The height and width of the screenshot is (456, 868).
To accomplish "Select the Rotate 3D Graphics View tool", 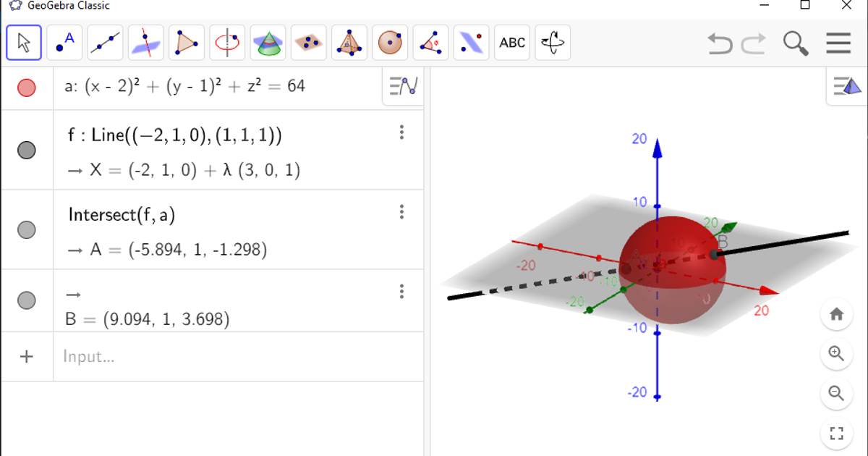I will coord(553,43).
